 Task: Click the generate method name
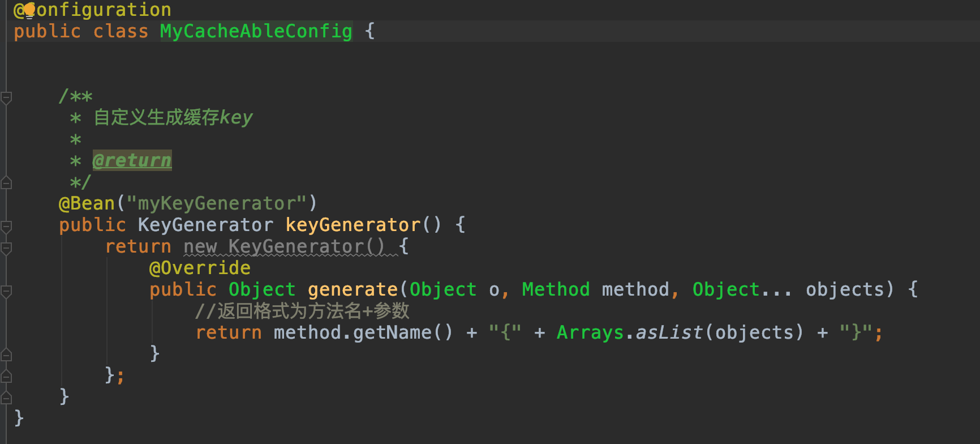point(353,289)
